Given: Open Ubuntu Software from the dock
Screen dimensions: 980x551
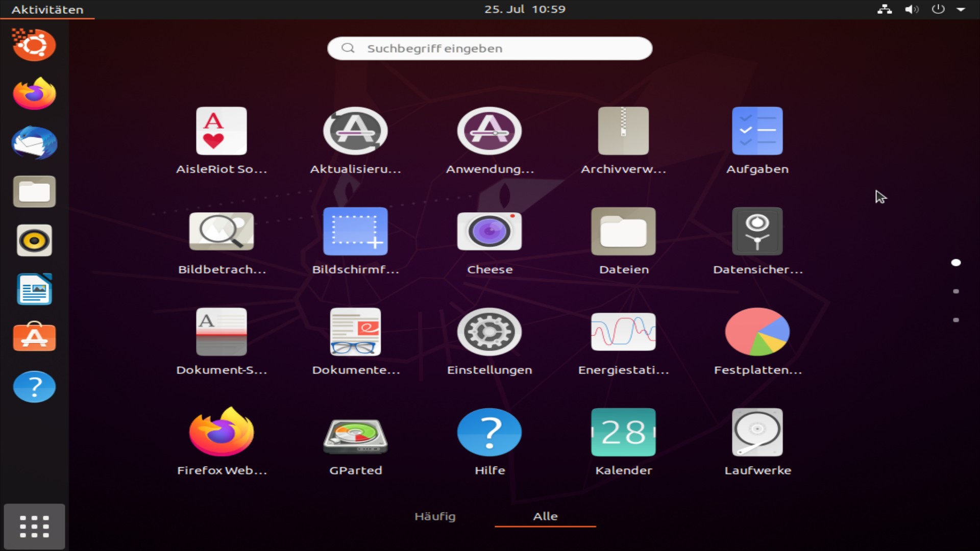Looking at the screenshot, I should (x=34, y=337).
